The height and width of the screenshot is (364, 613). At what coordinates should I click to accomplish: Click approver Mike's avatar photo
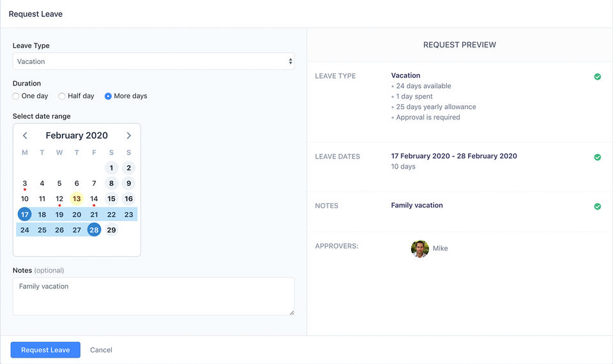click(x=420, y=248)
